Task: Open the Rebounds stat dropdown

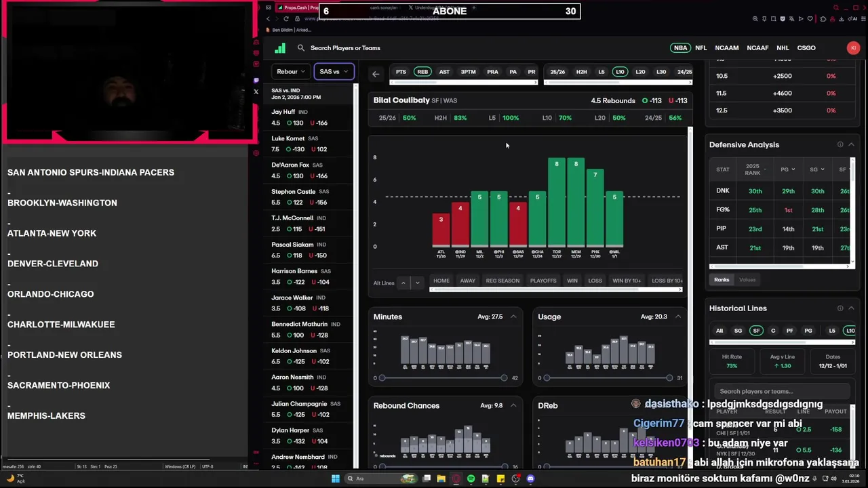Action: (x=291, y=71)
